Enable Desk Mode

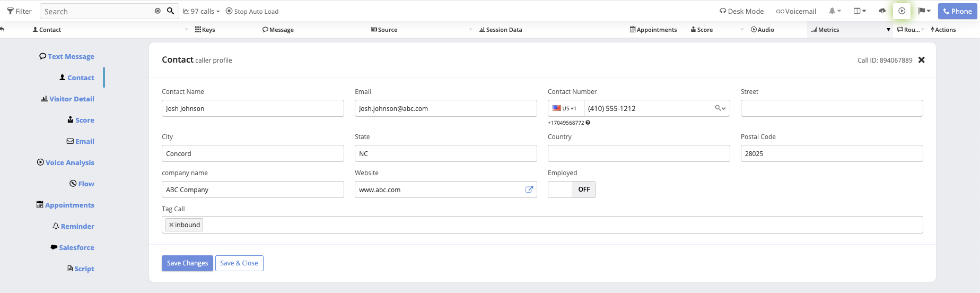point(741,11)
